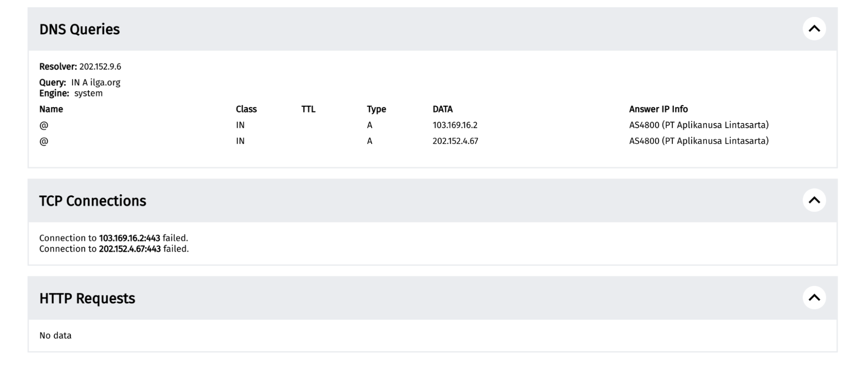The image size is (868, 372).
Task: Click the HTTP Requests heading
Action: pos(87,299)
